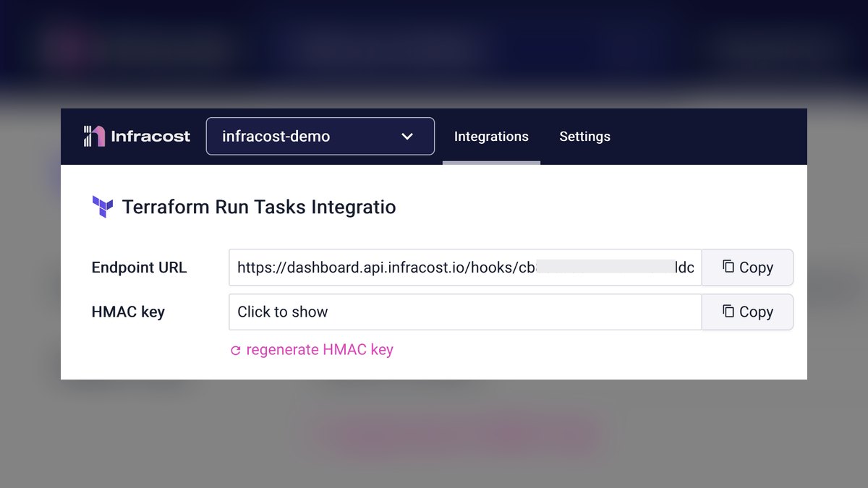Click the Endpoint URL label
Viewport: 868px width, 488px height.
[x=139, y=267]
